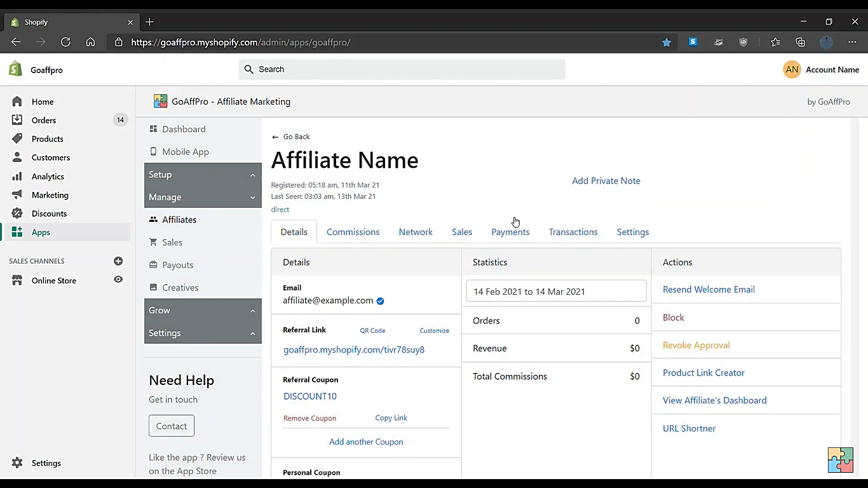Open the blue S browser extension
The image size is (868, 488).
(693, 42)
